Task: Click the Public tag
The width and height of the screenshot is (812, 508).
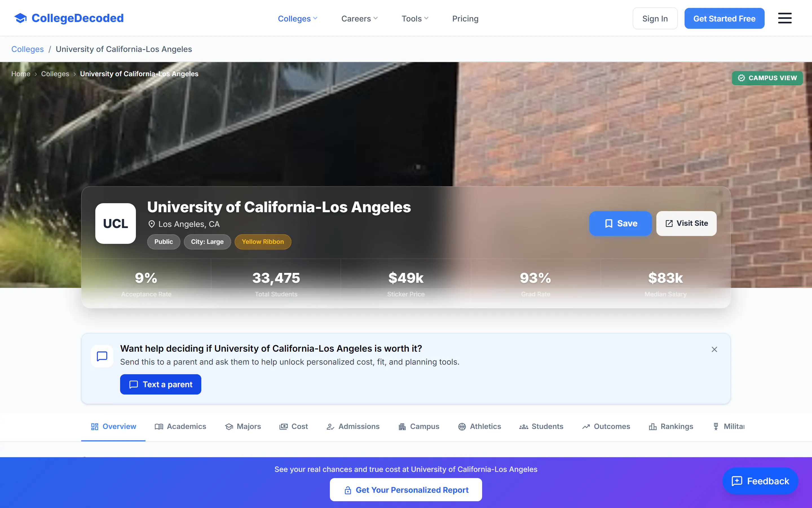Action: 164,242
